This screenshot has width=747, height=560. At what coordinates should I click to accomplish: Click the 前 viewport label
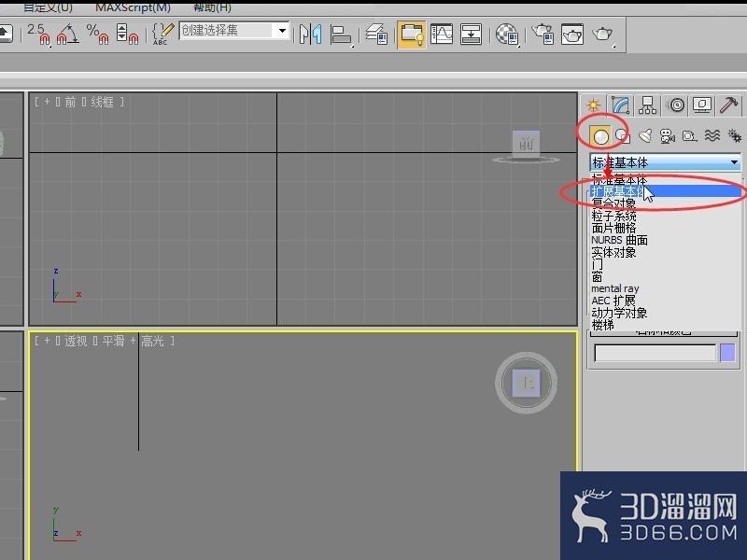pyautogui.click(x=71, y=102)
